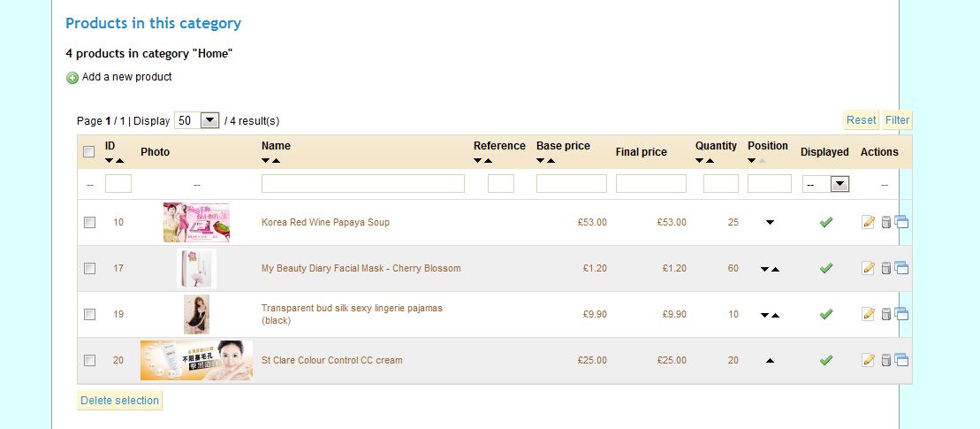Click Delete selection button

point(120,401)
